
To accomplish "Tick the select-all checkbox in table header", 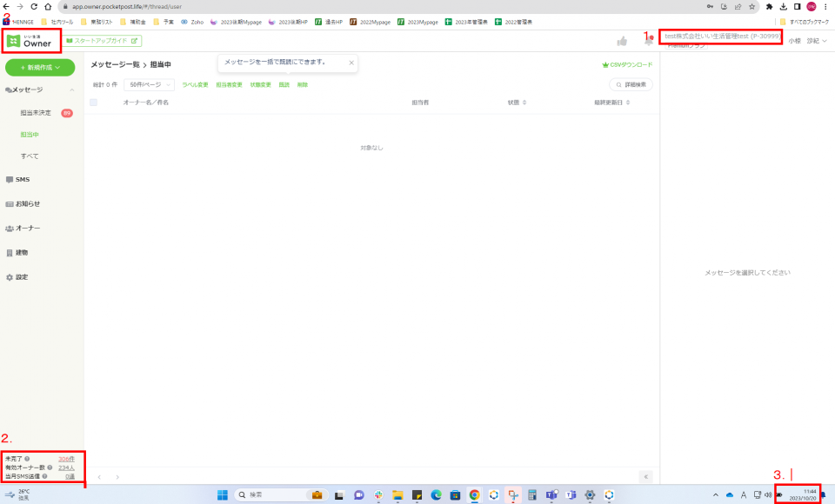I will pyautogui.click(x=94, y=103).
